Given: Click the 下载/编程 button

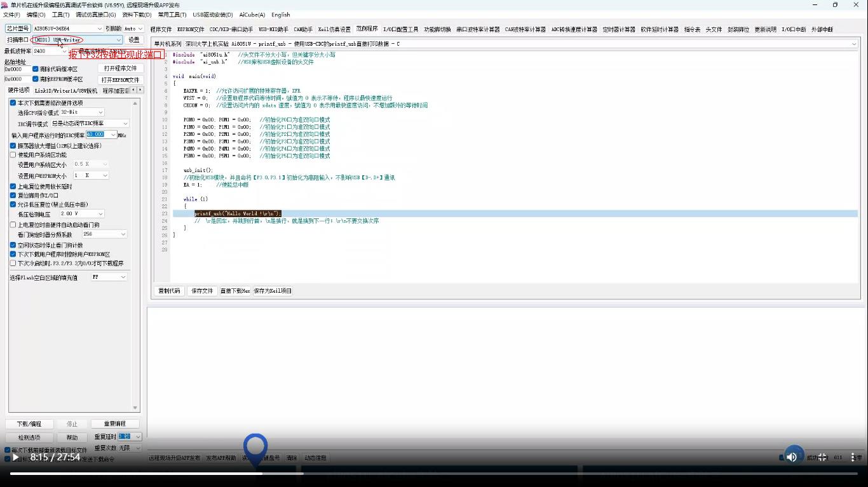Looking at the screenshot, I should click(x=29, y=424).
